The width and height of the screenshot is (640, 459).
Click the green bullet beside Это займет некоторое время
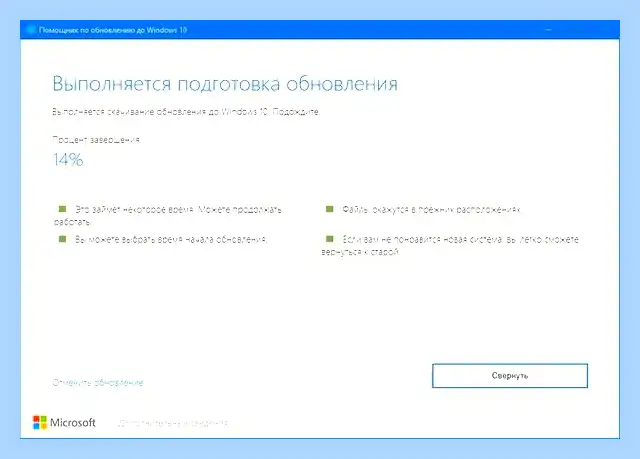(x=62, y=209)
